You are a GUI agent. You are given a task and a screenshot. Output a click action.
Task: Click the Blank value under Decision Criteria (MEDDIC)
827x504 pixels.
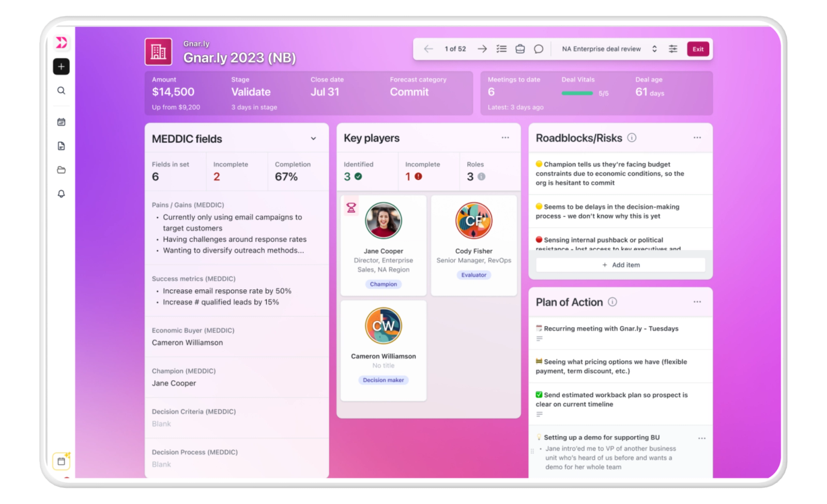[x=161, y=424]
